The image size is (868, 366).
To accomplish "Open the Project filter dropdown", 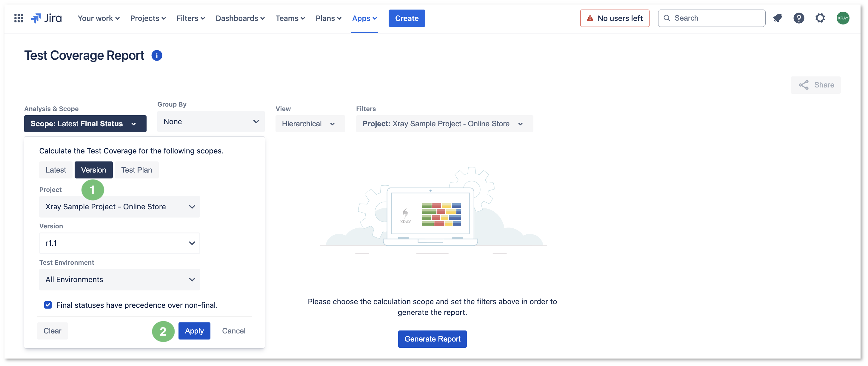I will [444, 124].
